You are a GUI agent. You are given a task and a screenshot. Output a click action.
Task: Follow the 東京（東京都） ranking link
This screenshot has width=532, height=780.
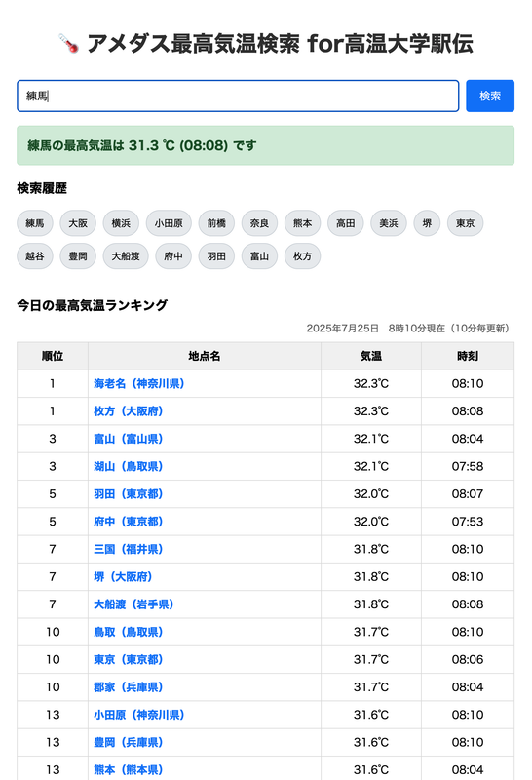(129, 660)
